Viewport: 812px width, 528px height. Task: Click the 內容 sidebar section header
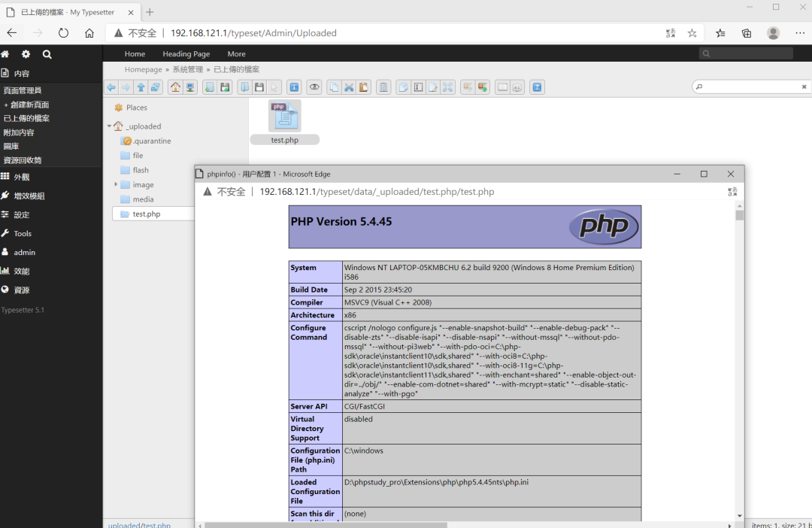[x=51, y=74]
